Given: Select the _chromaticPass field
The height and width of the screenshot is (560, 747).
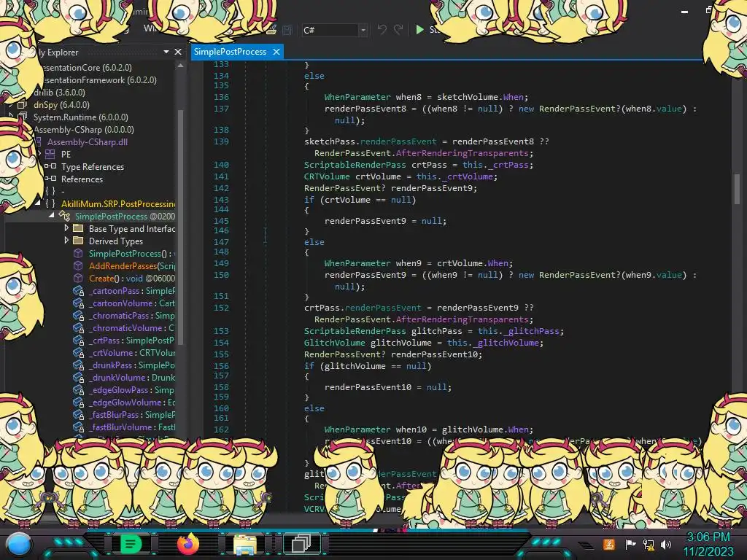Looking at the screenshot, I should (x=132, y=315).
